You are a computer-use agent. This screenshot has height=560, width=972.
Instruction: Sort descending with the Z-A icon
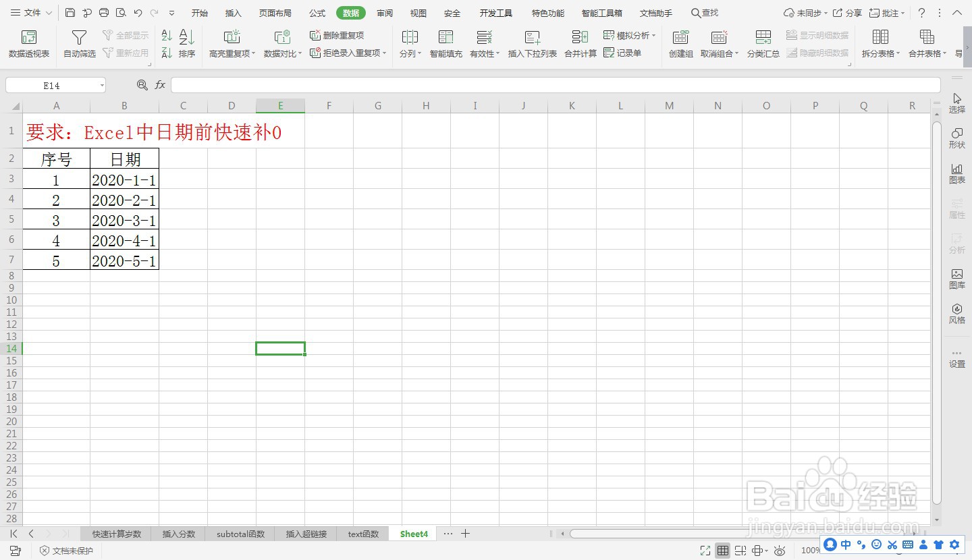[x=167, y=52]
